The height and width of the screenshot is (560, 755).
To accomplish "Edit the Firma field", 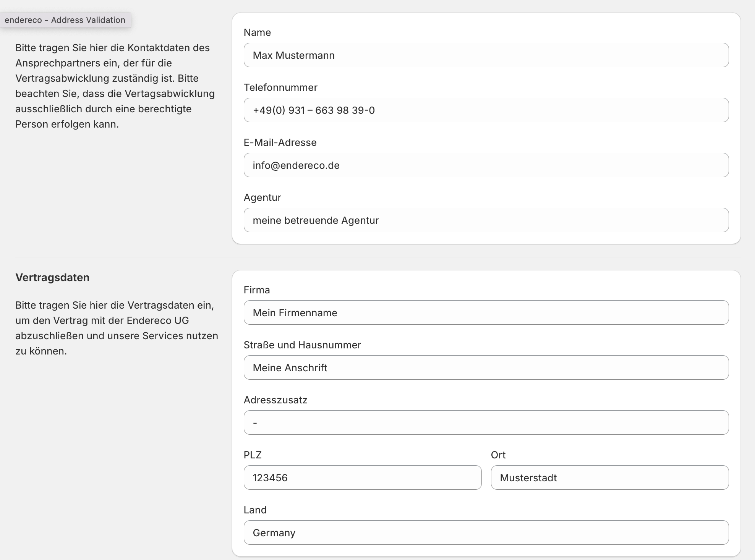I will (x=486, y=312).
